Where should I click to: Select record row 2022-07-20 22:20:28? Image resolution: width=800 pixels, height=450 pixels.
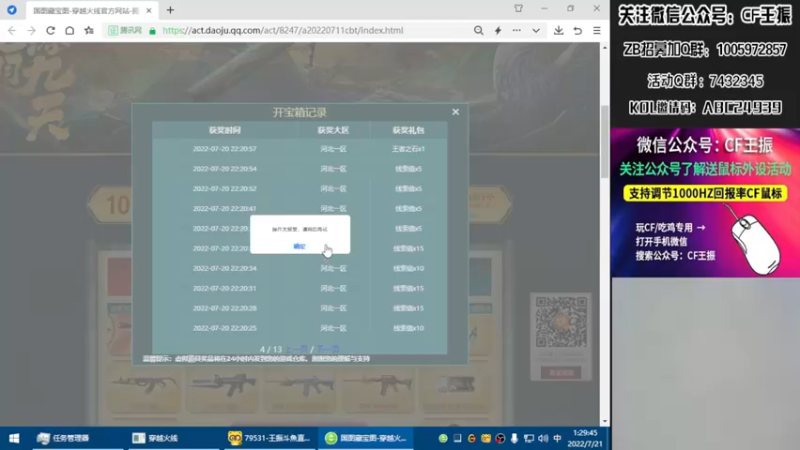tap(299, 308)
